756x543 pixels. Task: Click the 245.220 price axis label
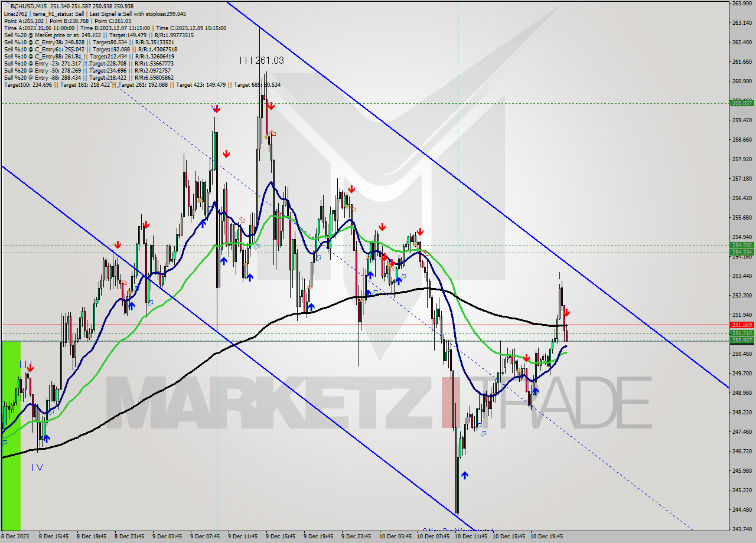pos(742,490)
